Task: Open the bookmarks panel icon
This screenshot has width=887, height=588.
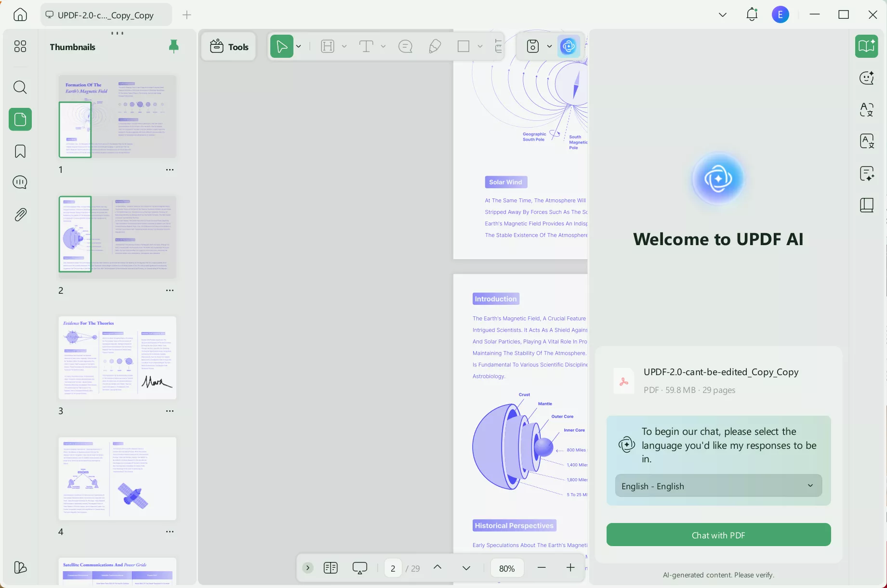Action: (20, 151)
